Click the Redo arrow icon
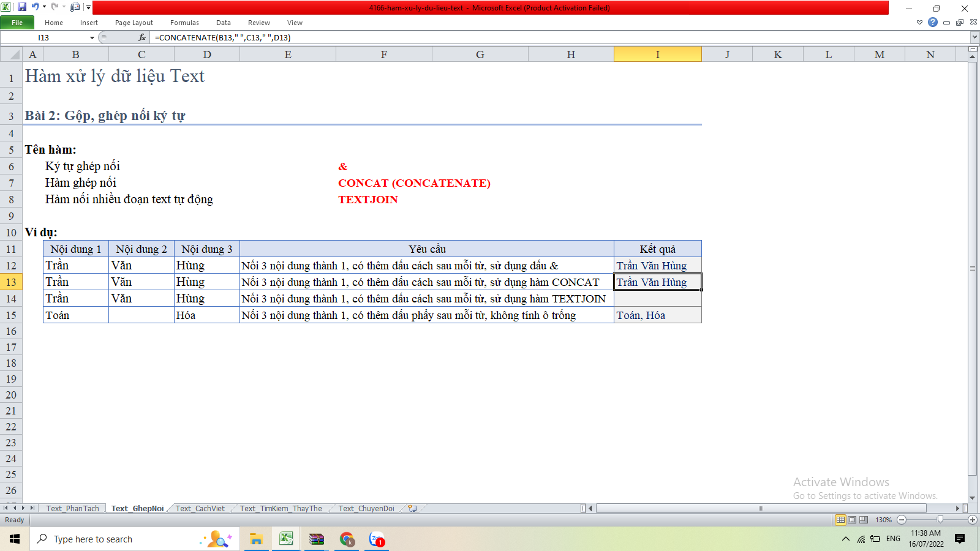 tap(55, 7)
